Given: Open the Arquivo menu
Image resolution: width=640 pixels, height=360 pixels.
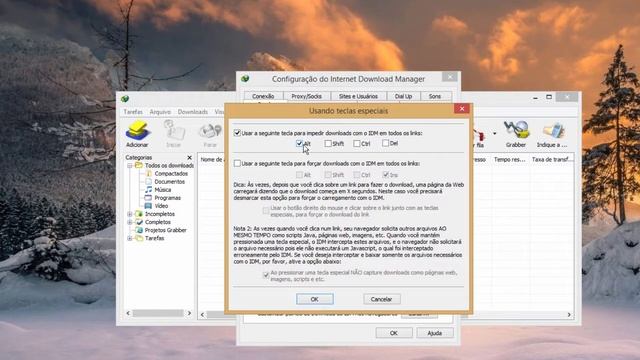Looking at the screenshot, I should pos(160,111).
